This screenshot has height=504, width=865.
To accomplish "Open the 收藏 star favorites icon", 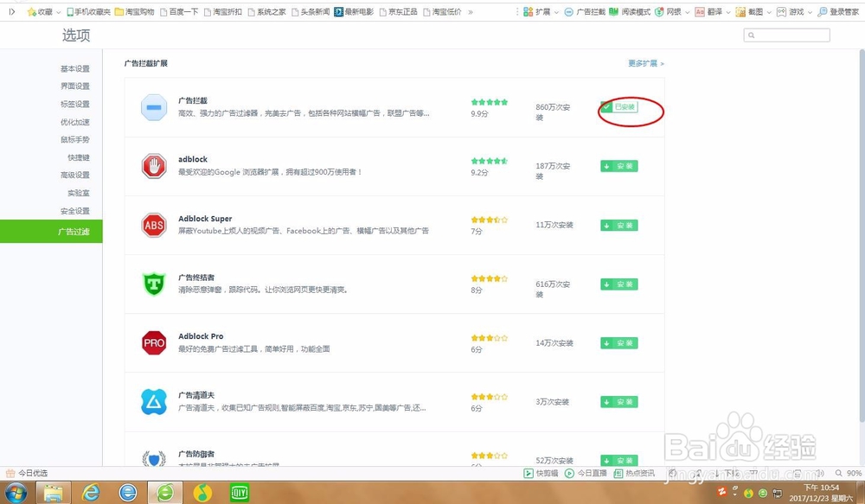I will click(31, 11).
